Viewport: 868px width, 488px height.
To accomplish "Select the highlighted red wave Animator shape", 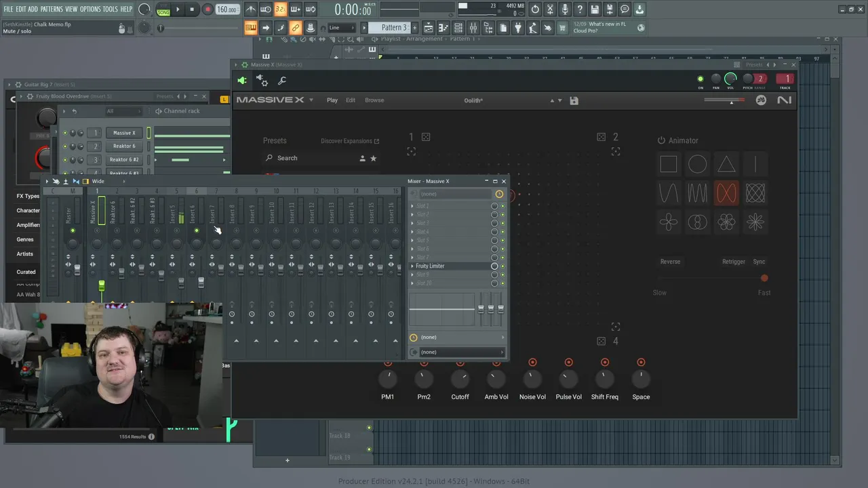I will tap(726, 193).
